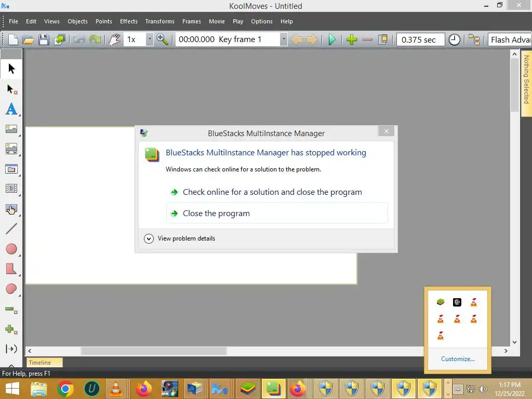The width and height of the screenshot is (532, 399).
Task: Click the object tree list icon
Action: pos(474,39)
